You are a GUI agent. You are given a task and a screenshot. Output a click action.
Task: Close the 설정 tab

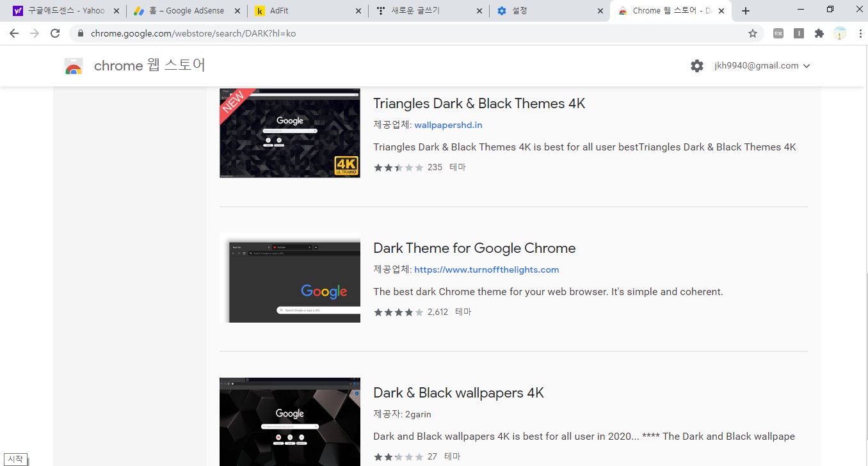(600, 11)
